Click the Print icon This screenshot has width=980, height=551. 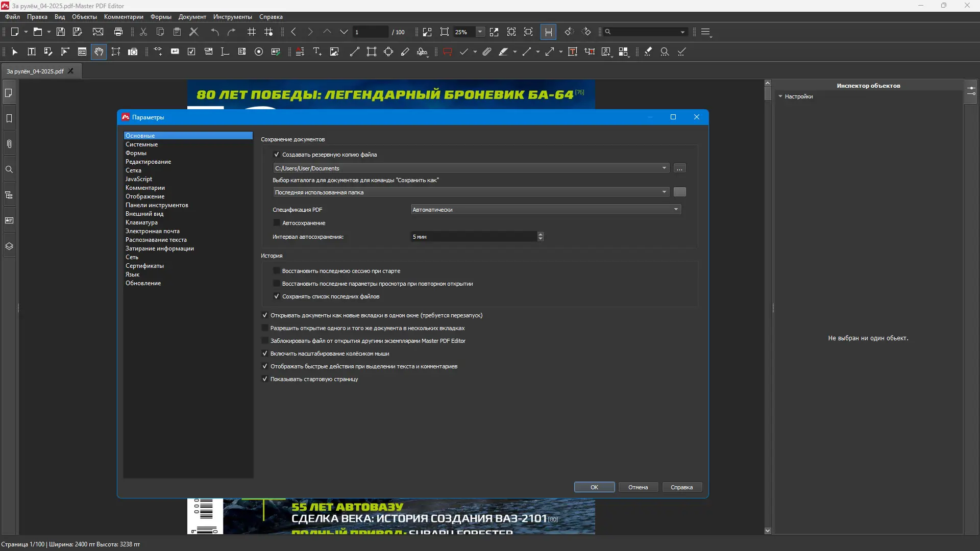[x=118, y=32]
